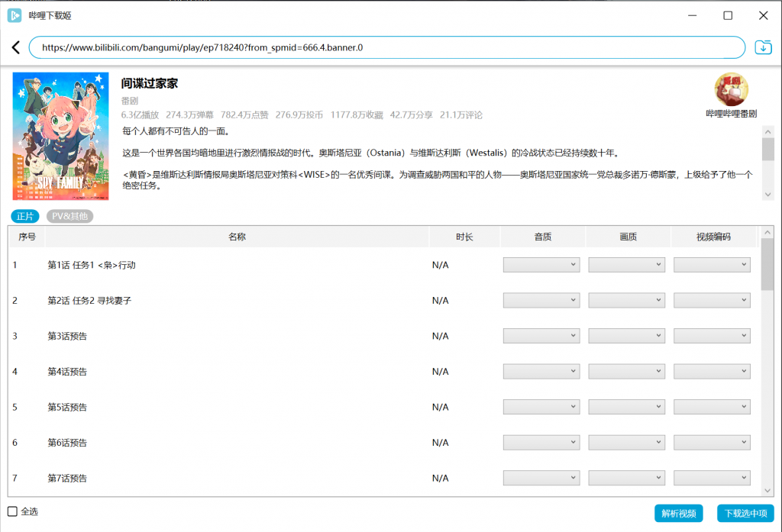Click the episode list scrollbar thumb
This screenshot has height=532, width=782.
pos(767,264)
